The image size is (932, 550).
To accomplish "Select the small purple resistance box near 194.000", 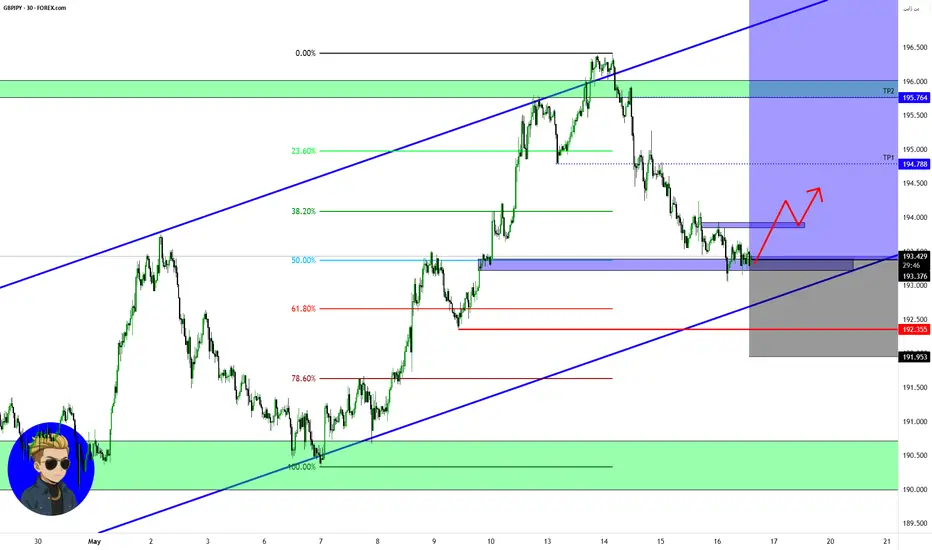I will [753, 225].
